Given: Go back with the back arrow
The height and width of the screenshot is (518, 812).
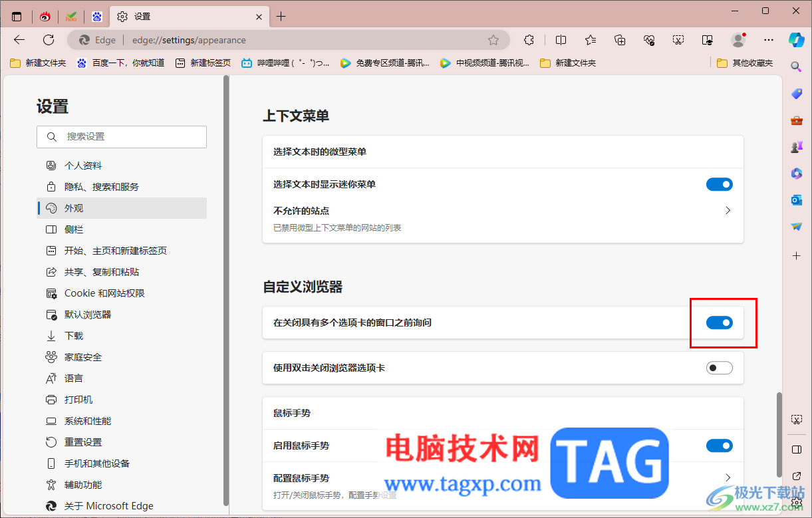Looking at the screenshot, I should (x=19, y=40).
